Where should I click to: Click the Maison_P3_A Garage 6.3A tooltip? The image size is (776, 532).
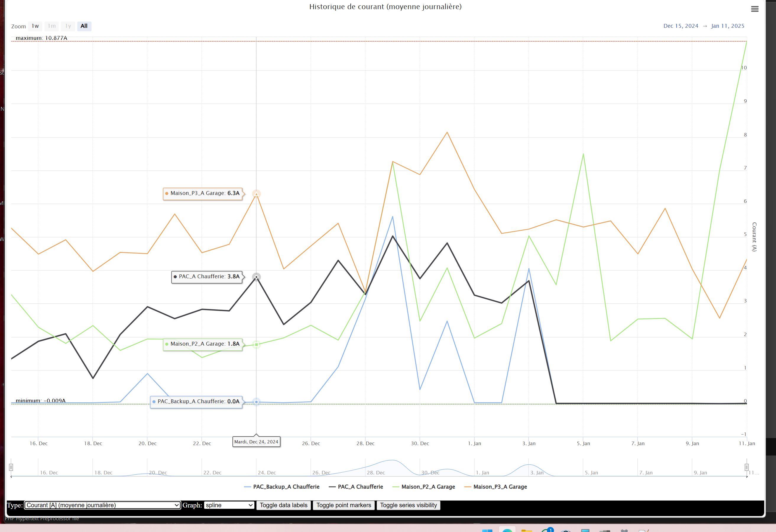203,193
